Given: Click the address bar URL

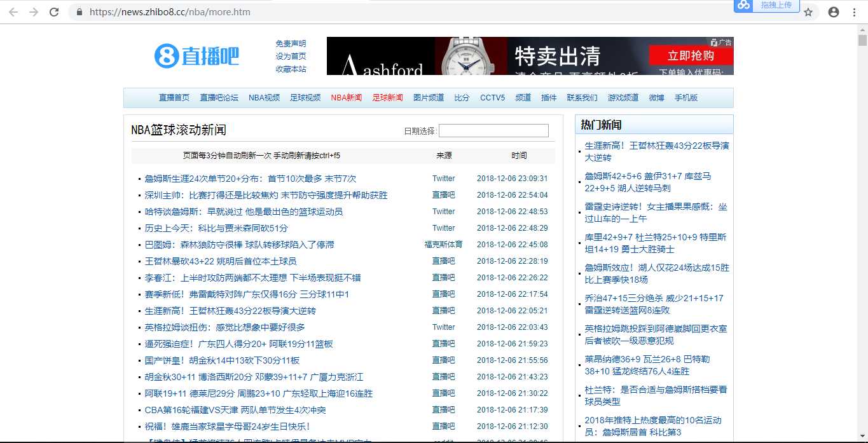Looking at the screenshot, I should [x=170, y=12].
